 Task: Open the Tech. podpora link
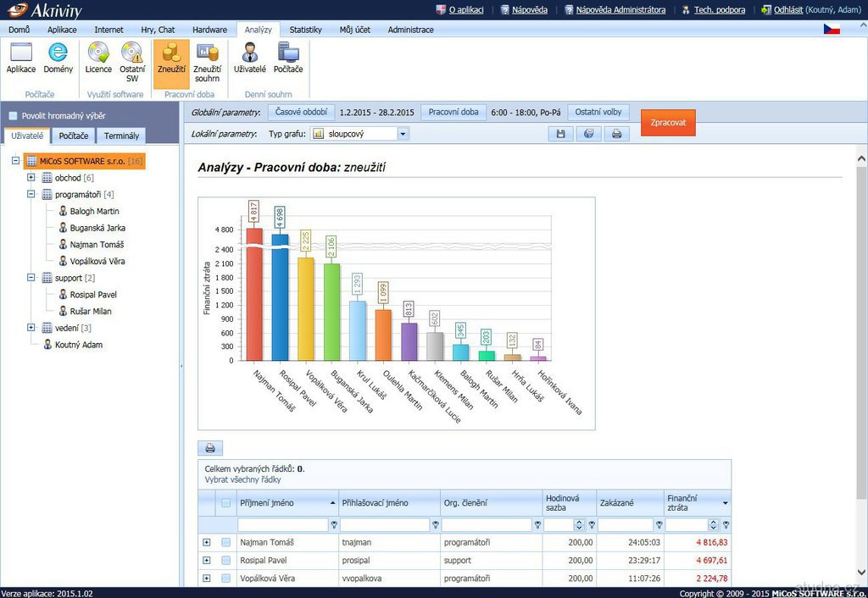720,9
